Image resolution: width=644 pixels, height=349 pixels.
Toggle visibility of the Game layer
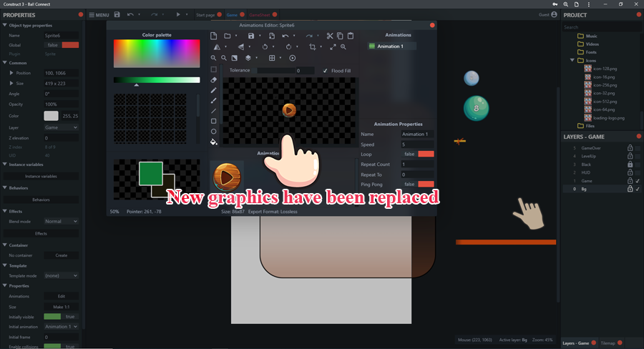pyautogui.click(x=638, y=181)
